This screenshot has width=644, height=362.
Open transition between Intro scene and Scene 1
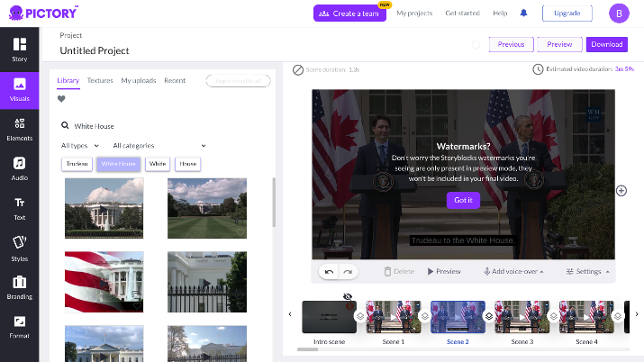click(360, 316)
